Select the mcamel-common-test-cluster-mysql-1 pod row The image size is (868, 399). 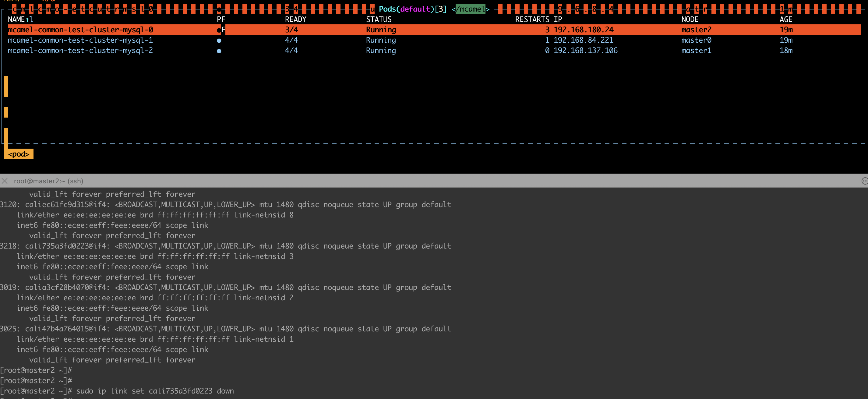pyautogui.click(x=80, y=41)
